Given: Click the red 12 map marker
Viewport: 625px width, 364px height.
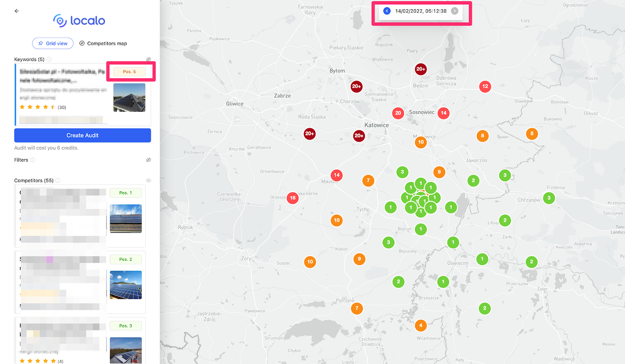Looking at the screenshot, I should [x=485, y=87].
